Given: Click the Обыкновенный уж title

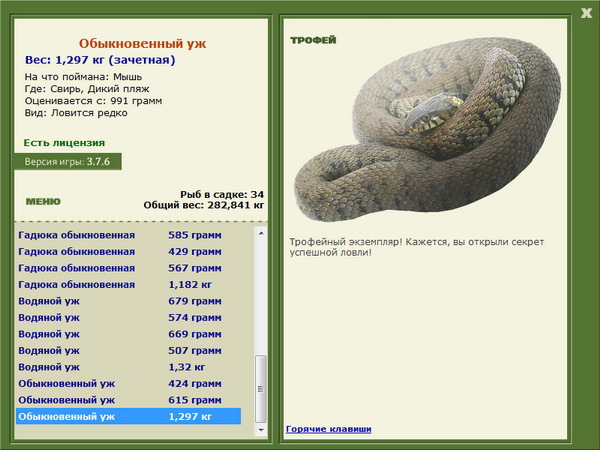Looking at the screenshot, I should tap(142, 43).
